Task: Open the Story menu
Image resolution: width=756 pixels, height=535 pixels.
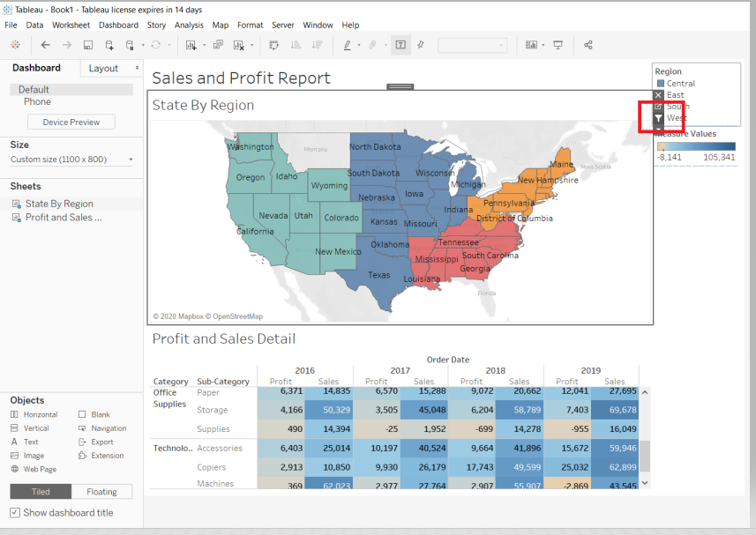Action: [x=156, y=25]
